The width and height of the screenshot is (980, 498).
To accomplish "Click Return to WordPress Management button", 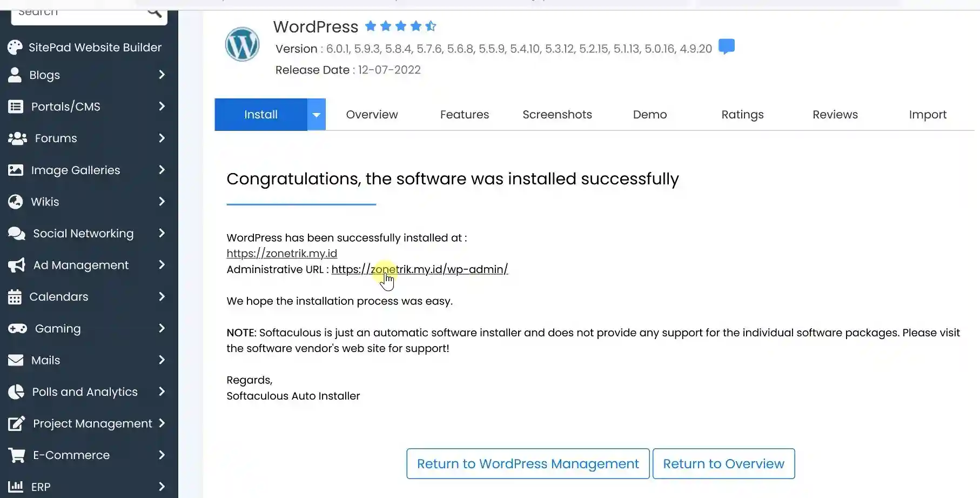I will point(528,464).
